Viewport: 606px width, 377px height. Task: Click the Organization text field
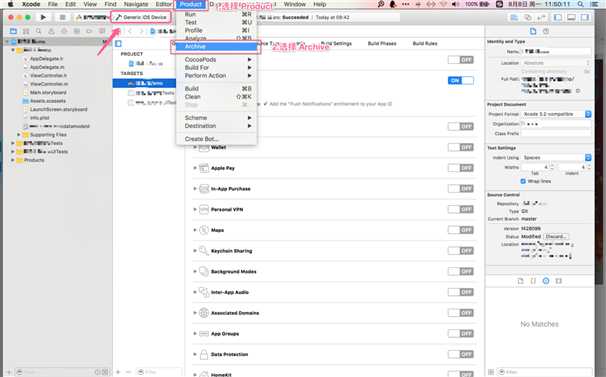point(556,124)
